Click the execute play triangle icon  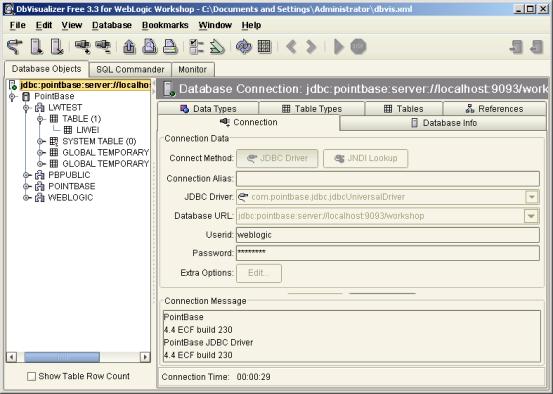tap(339, 47)
